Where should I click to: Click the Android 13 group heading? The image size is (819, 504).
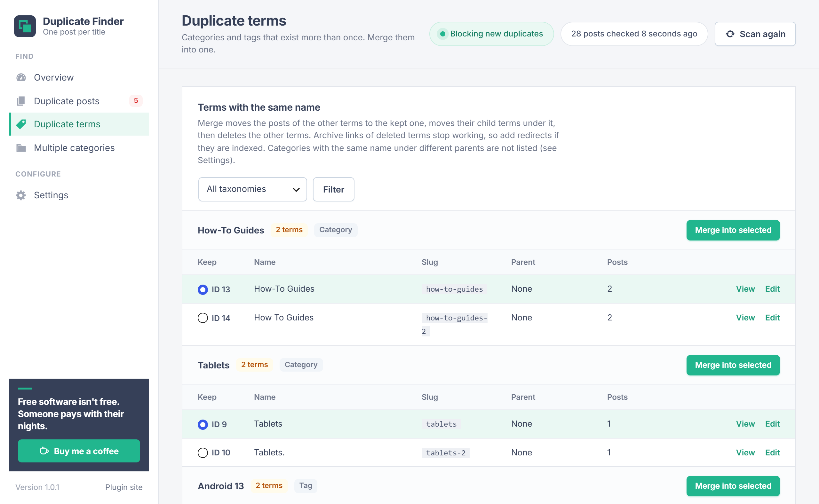point(221,486)
